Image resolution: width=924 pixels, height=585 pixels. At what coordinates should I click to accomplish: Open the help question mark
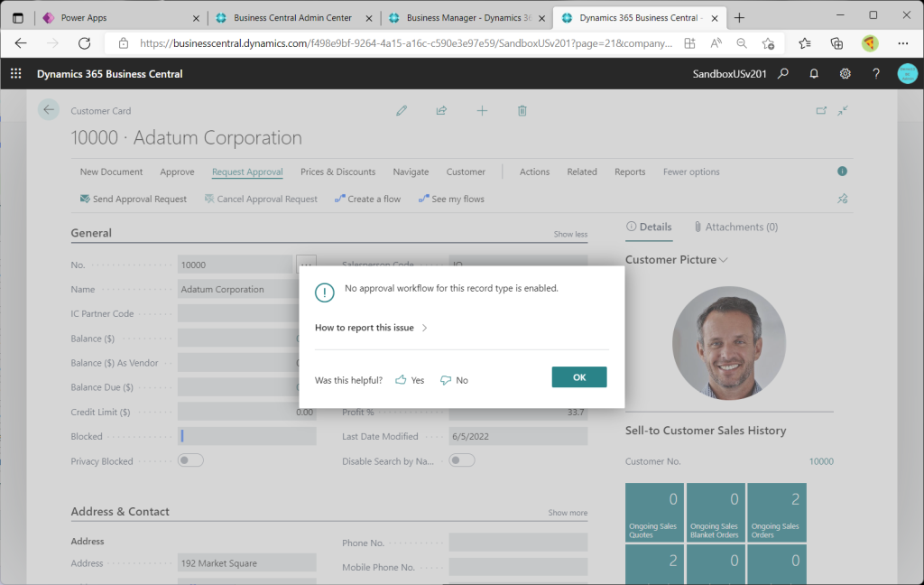tap(876, 74)
